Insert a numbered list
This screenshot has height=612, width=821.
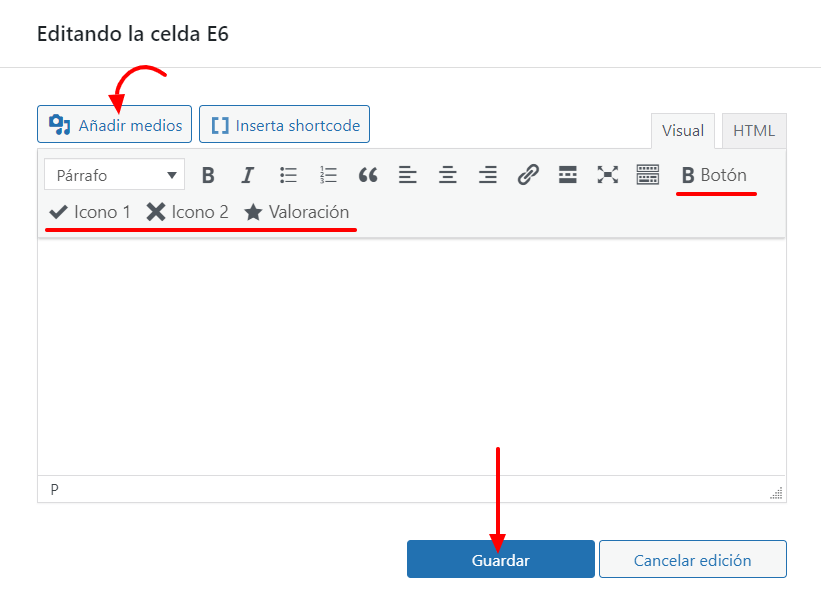pyautogui.click(x=328, y=175)
